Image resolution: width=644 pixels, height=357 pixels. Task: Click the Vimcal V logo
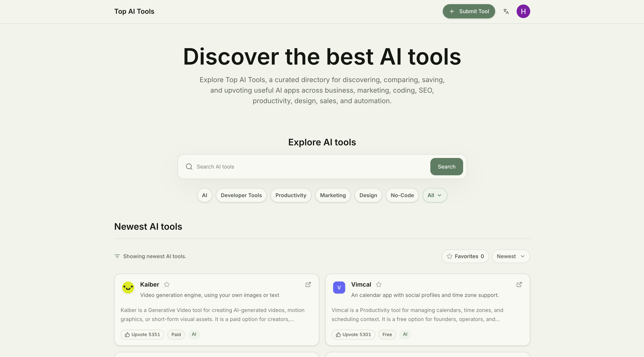click(x=339, y=288)
